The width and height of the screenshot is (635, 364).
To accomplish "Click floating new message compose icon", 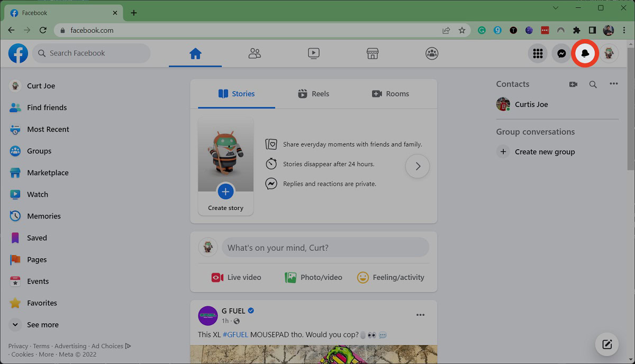I will point(607,344).
